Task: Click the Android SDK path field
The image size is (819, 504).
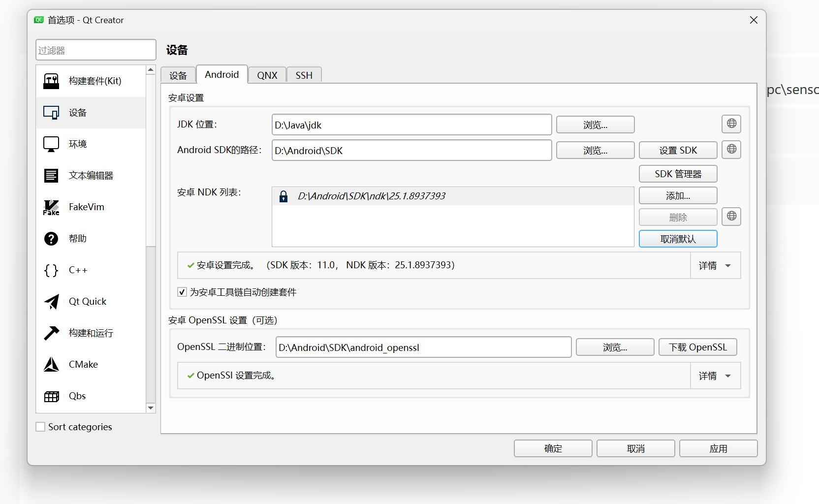Action: pos(412,151)
